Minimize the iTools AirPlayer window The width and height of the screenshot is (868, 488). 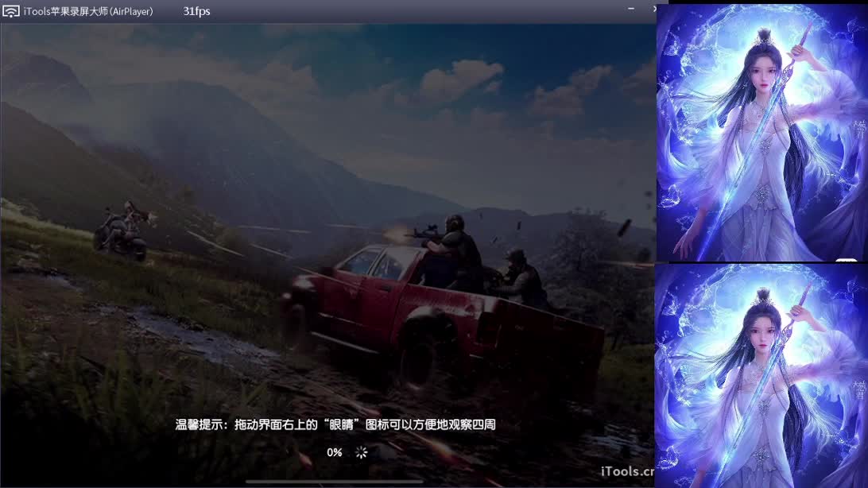[631, 9]
